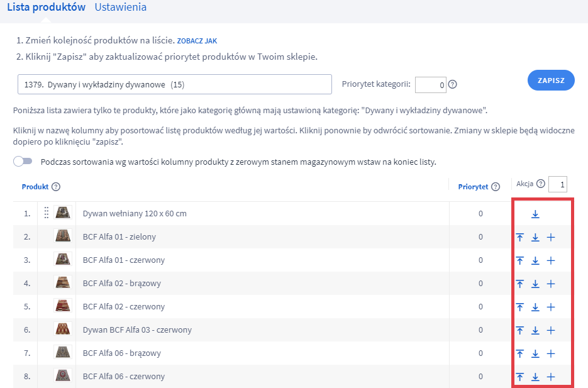Click plus icon for 'BCF Alfa 02 - brązowy'

[550, 284]
